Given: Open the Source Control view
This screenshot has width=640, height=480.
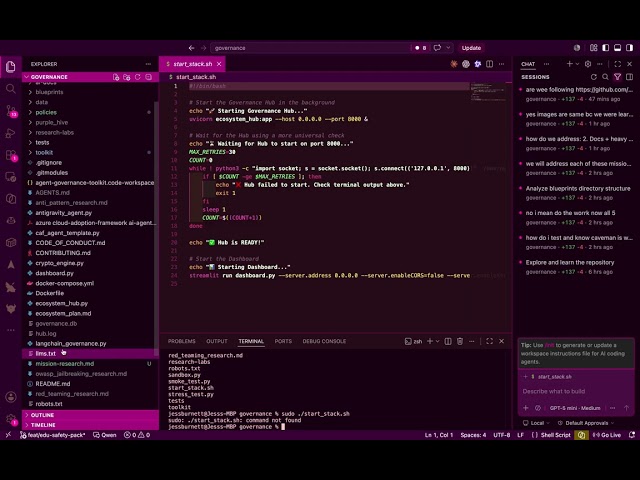Looking at the screenshot, I should [x=11, y=111].
